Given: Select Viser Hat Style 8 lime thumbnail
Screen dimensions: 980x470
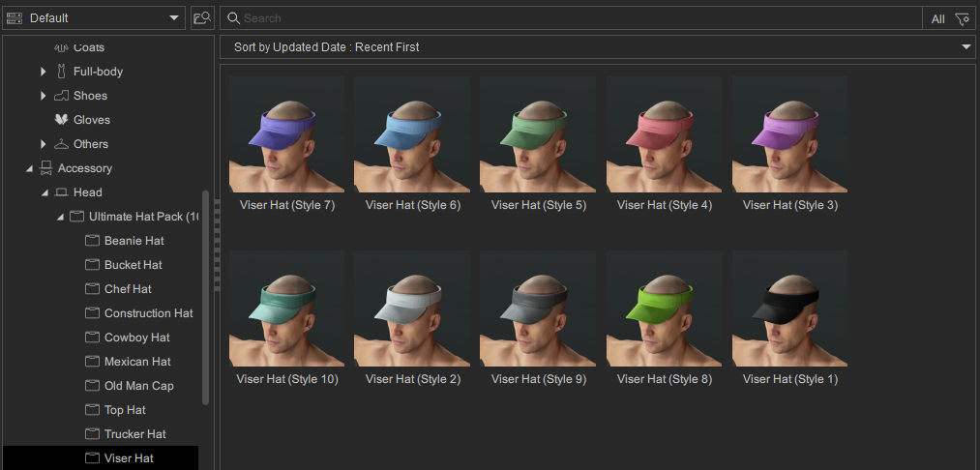Looking at the screenshot, I should (x=665, y=308).
